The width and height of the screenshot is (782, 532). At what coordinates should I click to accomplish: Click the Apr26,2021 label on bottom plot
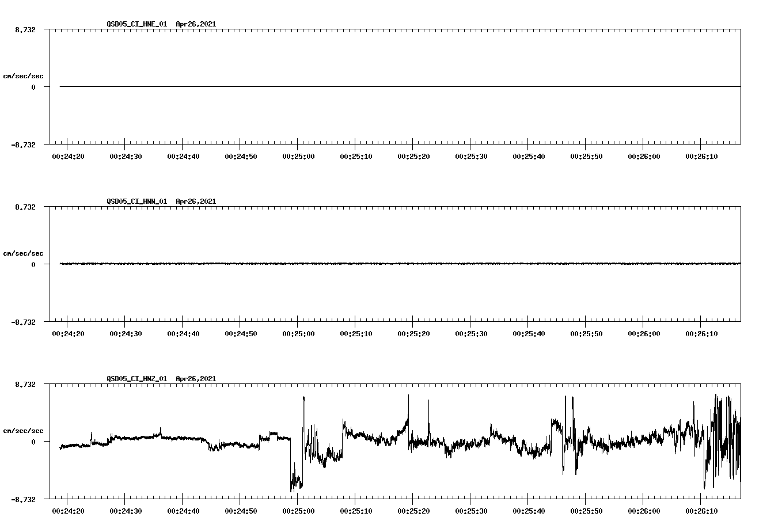195,379
